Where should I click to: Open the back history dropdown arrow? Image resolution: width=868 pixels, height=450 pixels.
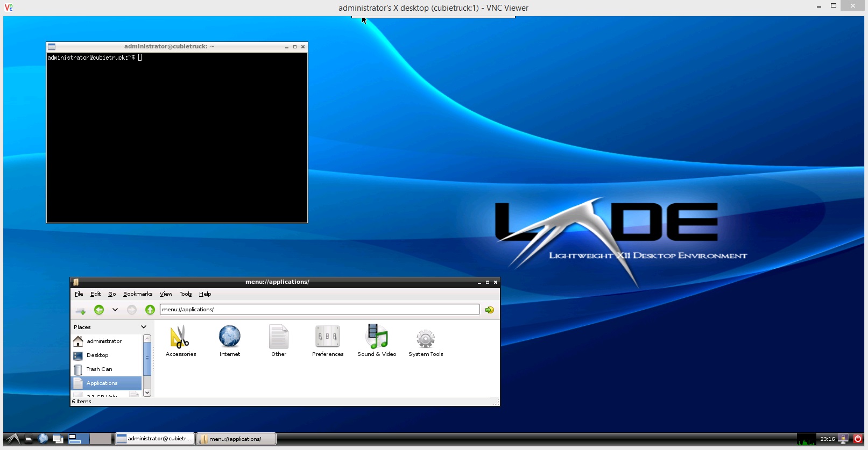click(115, 310)
